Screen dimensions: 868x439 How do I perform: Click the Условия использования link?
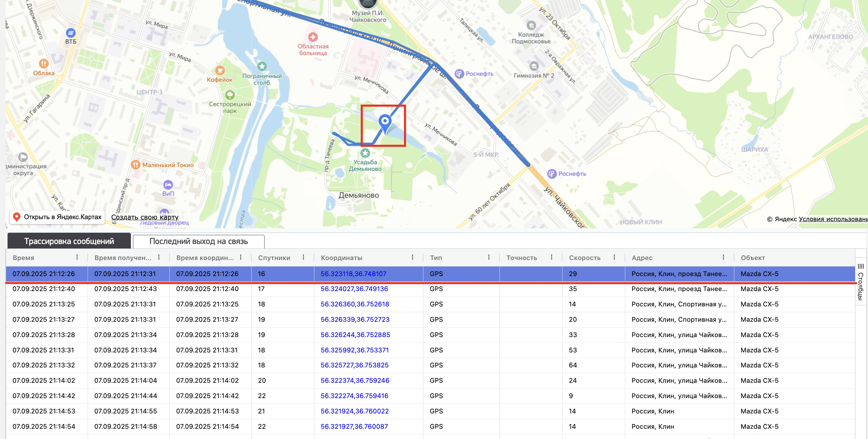(x=833, y=219)
